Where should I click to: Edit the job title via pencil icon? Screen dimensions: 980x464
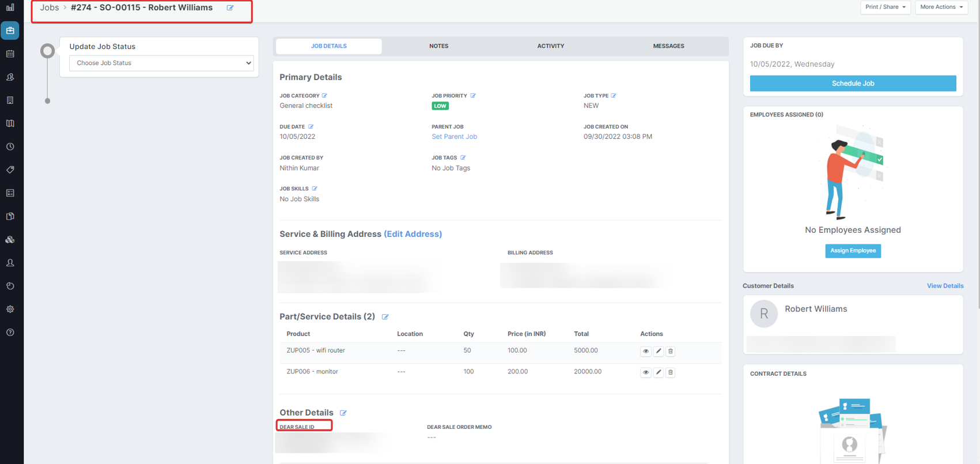tap(230, 8)
